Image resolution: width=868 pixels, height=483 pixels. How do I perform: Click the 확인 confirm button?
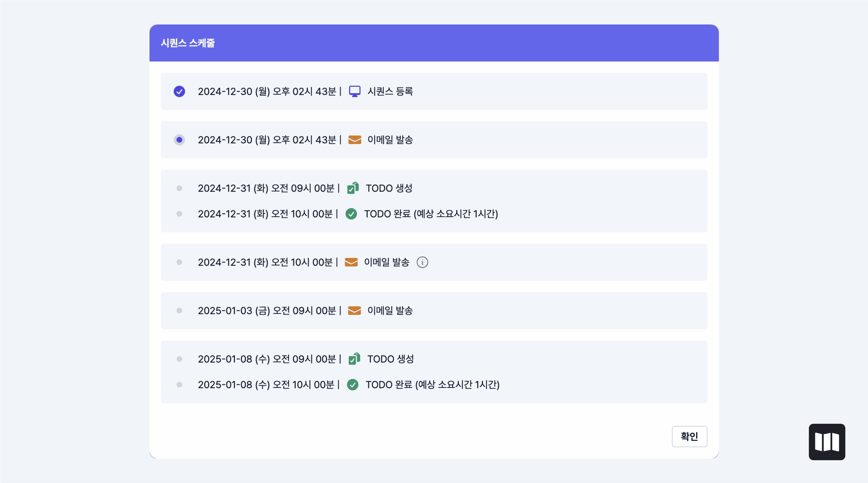[689, 436]
